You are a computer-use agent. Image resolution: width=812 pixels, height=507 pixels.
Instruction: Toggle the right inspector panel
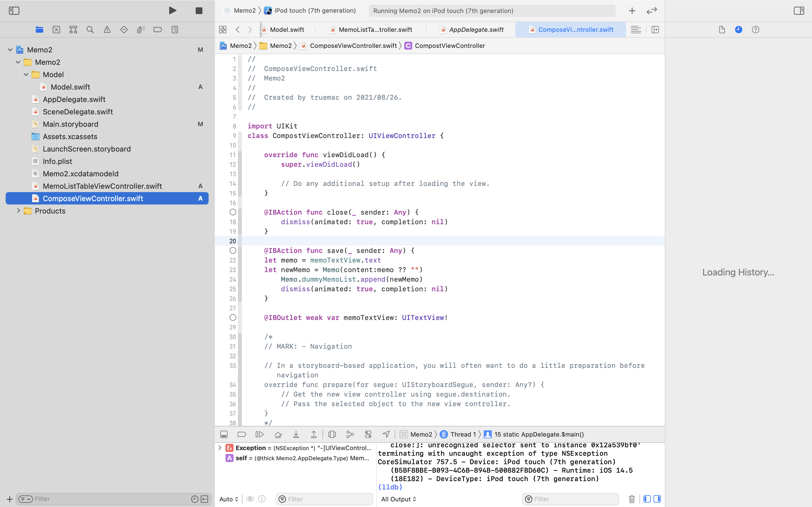point(798,11)
